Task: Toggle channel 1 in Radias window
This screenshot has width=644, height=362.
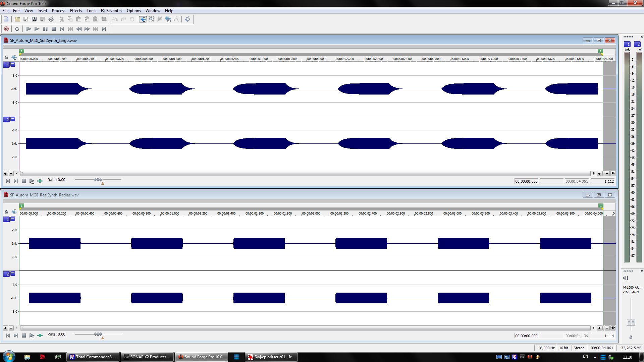Action: (x=6, y=220)
